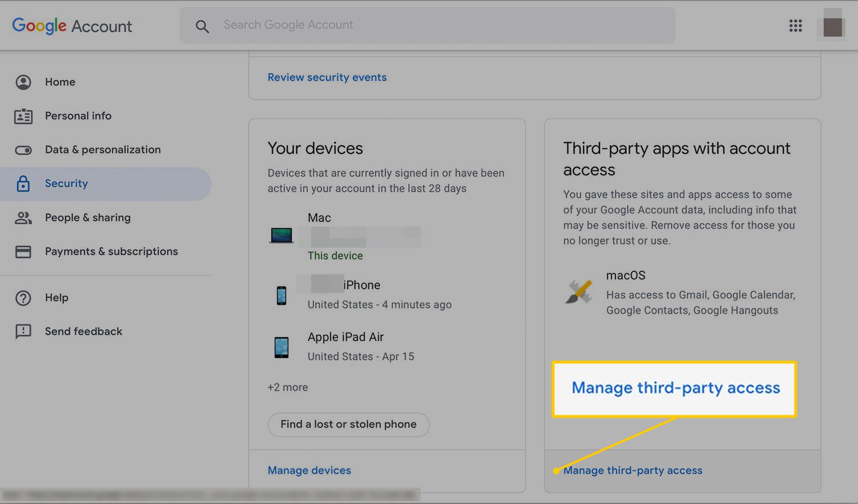Click the +2 more devices text
The width and height of the screenshot is (858, 504).
[x=288, y=387]
